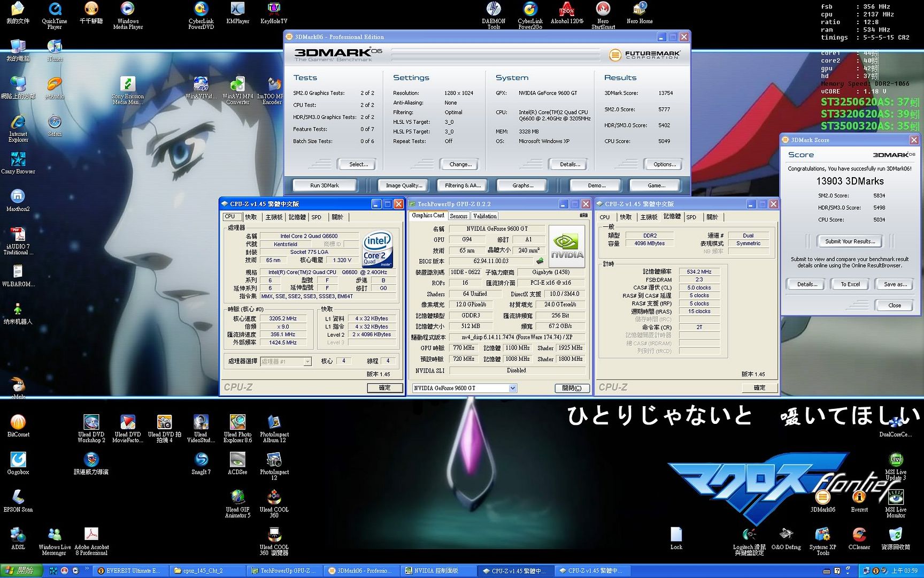This screenshot has width=924, height=578.
Task: Export score To Excel
Action: [x=850, y=284]
